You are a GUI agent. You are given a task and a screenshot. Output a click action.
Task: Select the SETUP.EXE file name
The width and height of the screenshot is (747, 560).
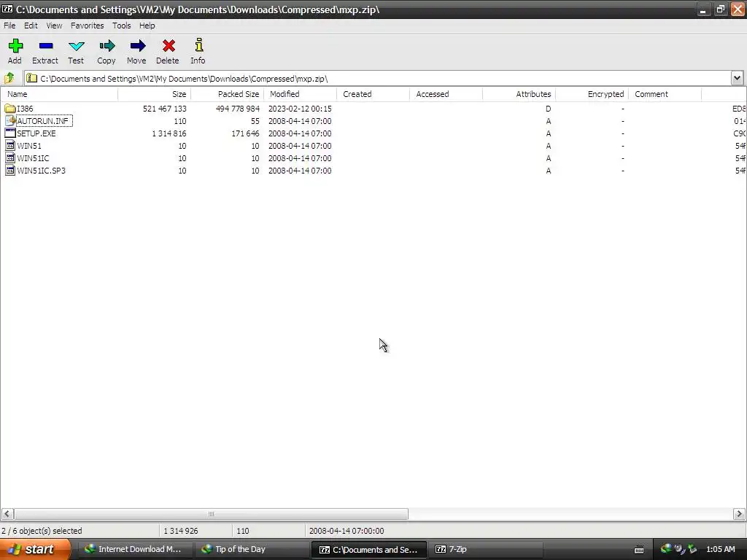point(36,133)
